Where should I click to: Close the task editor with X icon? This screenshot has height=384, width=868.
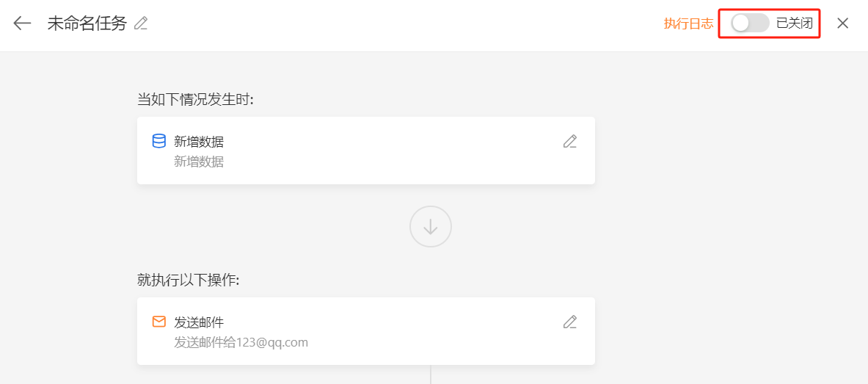click(x=842, y=23)
